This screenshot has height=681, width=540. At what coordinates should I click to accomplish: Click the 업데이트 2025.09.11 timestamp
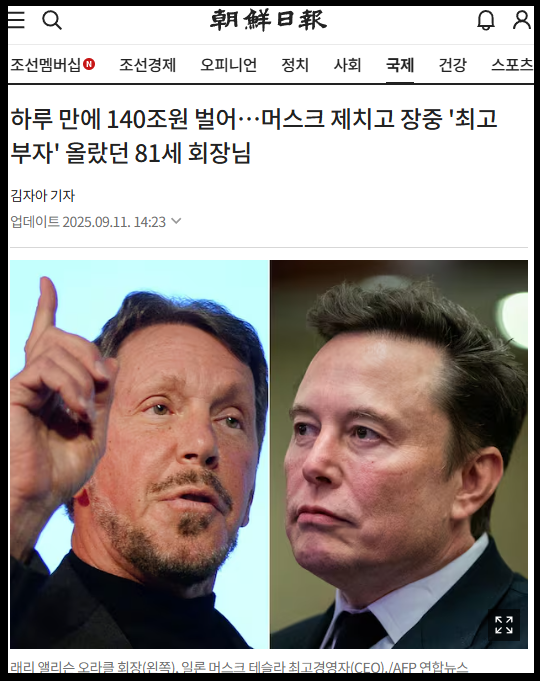pyautogui.click(x=88, y=222)
